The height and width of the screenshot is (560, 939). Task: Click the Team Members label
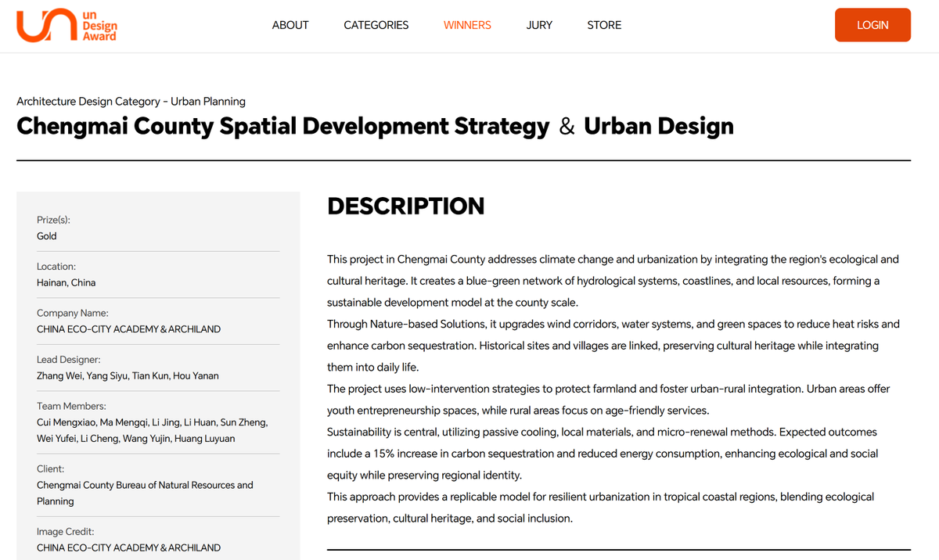point(71,407)
